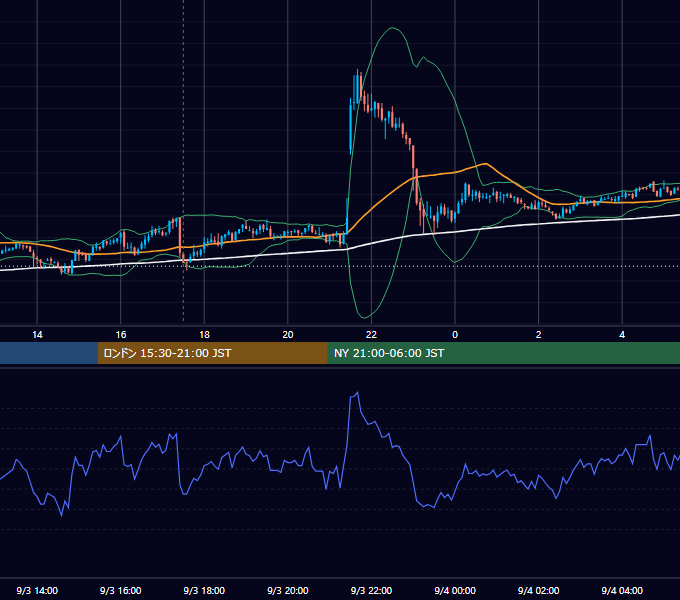The height and width of the screenshot is (600, 680).
Task: Click the 9/3 14:00 date label
Action: coord(37,590)
